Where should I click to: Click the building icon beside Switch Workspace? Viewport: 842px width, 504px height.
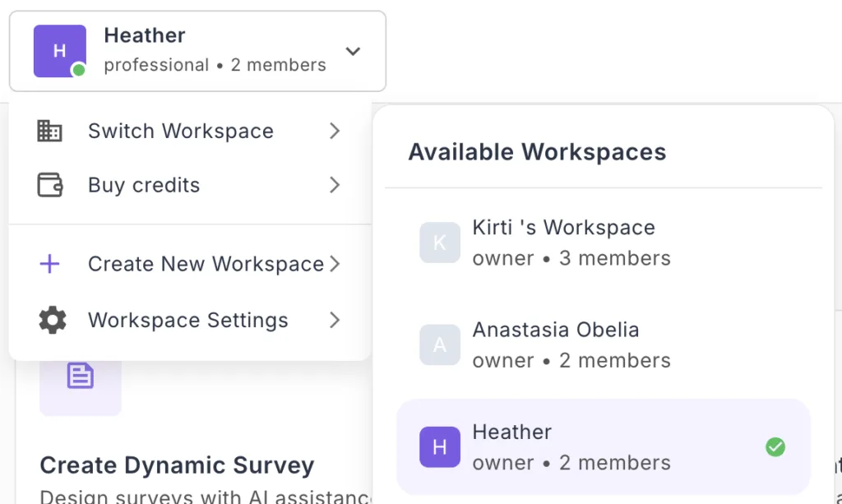(50, 131)
